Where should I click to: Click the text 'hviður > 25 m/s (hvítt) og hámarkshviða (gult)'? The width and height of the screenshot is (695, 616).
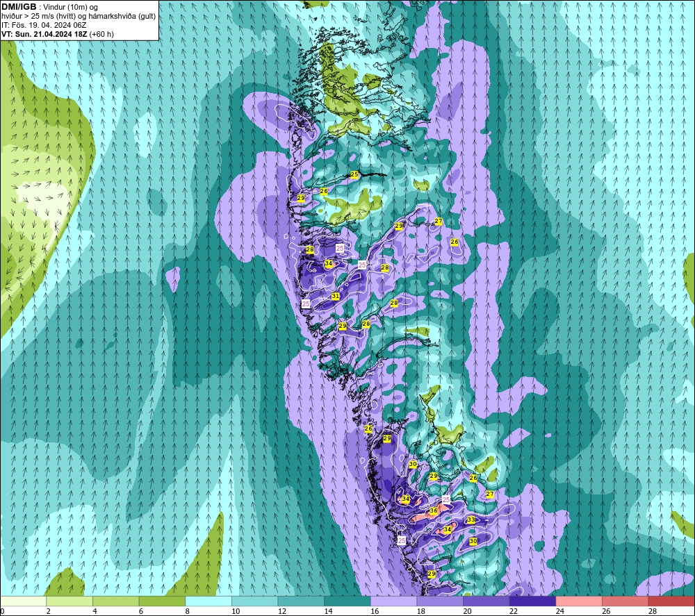click(x=79, y=16)
